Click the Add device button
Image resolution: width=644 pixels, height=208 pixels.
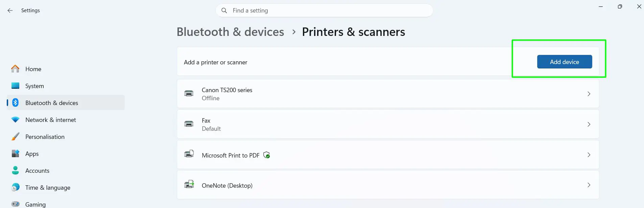565,62
